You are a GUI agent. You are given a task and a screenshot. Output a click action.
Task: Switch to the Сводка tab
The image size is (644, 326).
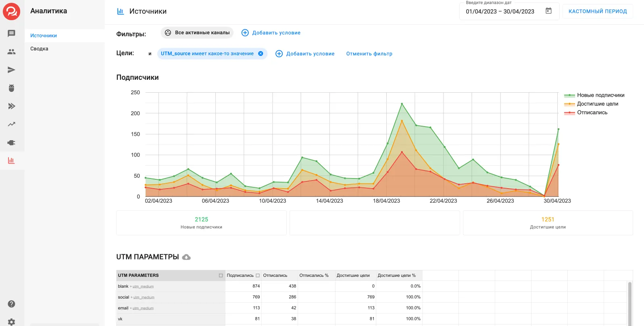pos(39,49)
